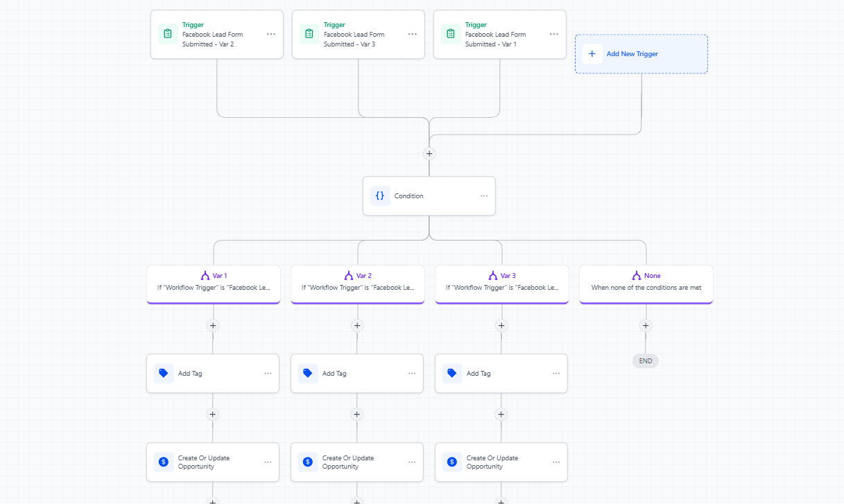Screen dimensions: 844x504
Task: Add step below Var 3 branch header
Action: tap(501, 326)
